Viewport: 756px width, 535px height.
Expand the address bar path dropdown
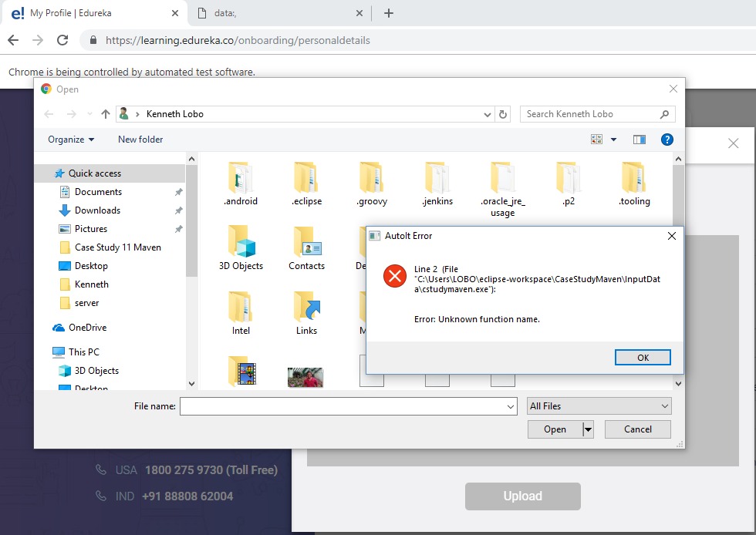click(488, 114)
